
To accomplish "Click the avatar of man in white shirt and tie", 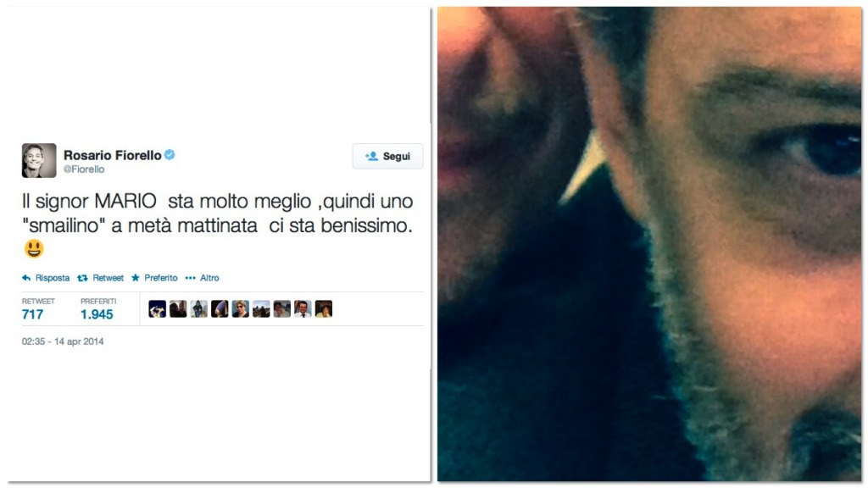I will pos(303,308).
